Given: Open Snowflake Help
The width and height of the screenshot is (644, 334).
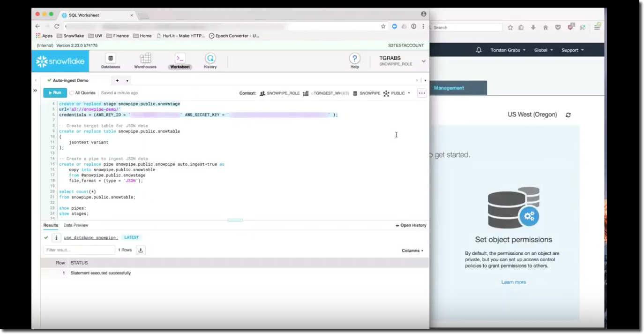Looking at the screenshot, I should click(x=354, y=61).
